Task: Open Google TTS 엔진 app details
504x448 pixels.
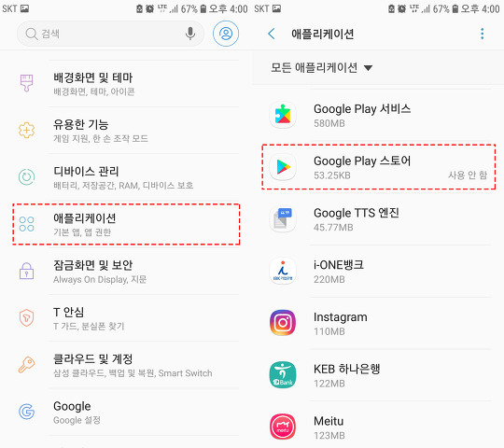Action: 379,219
